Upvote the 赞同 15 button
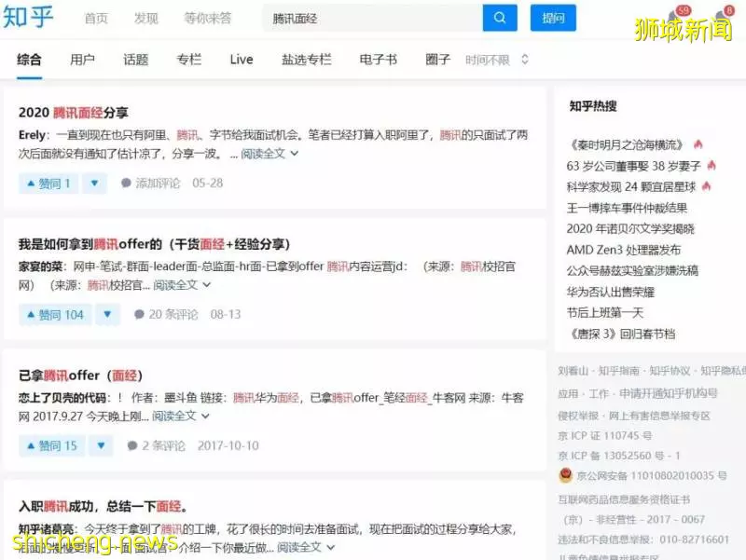Screen dimensions: 746x560 coord(52,446)
